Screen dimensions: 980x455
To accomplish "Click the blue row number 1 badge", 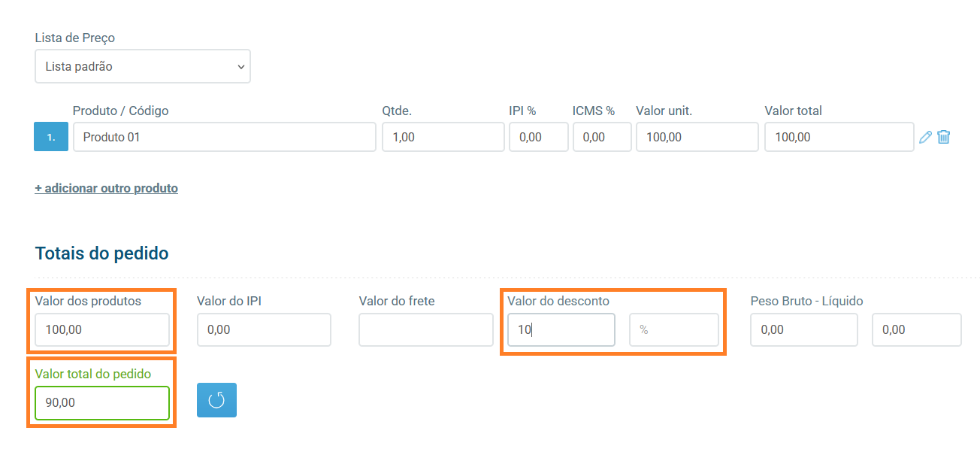I will pyautogui.click(x=51, y=137).
